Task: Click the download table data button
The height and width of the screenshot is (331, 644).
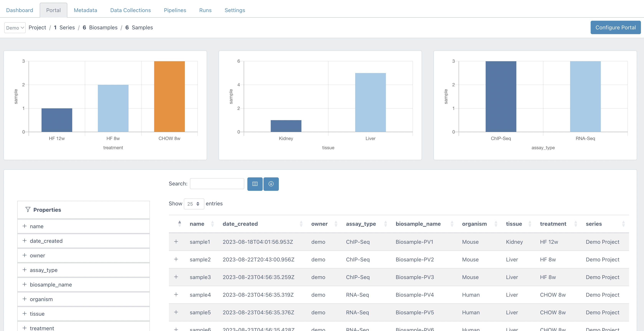Action: pos(271,184)
